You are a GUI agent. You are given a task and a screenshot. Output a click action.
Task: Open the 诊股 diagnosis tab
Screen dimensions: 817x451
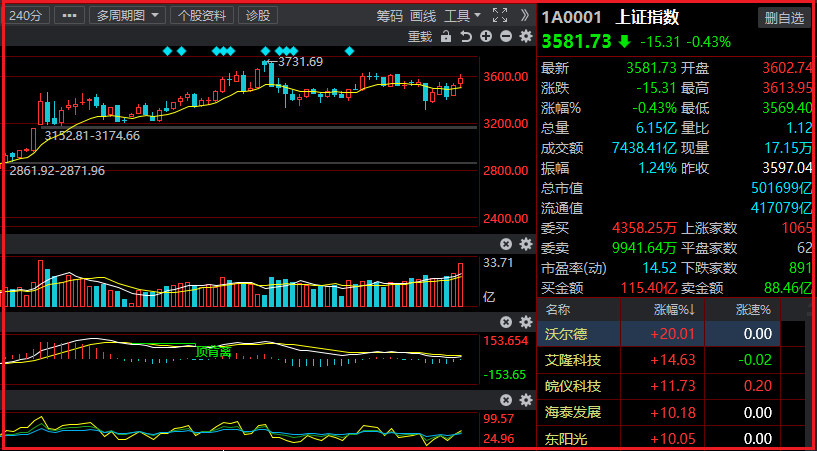258,15
